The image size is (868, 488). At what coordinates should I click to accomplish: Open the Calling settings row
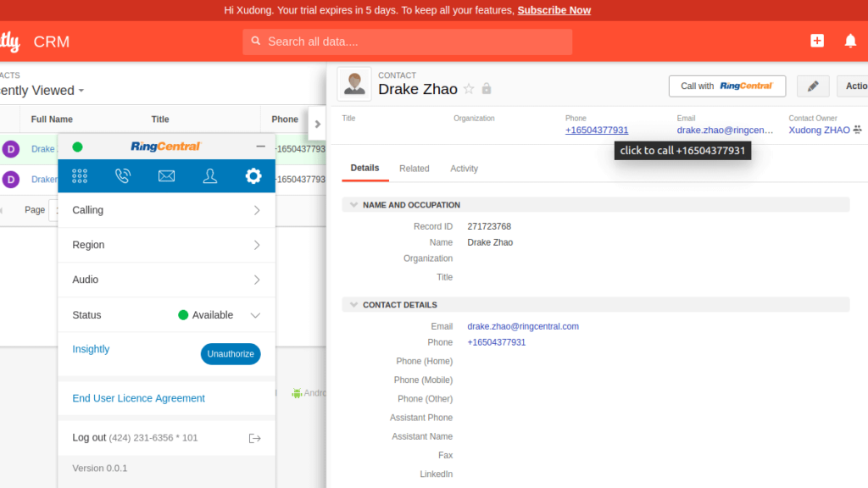coord(166,210)
